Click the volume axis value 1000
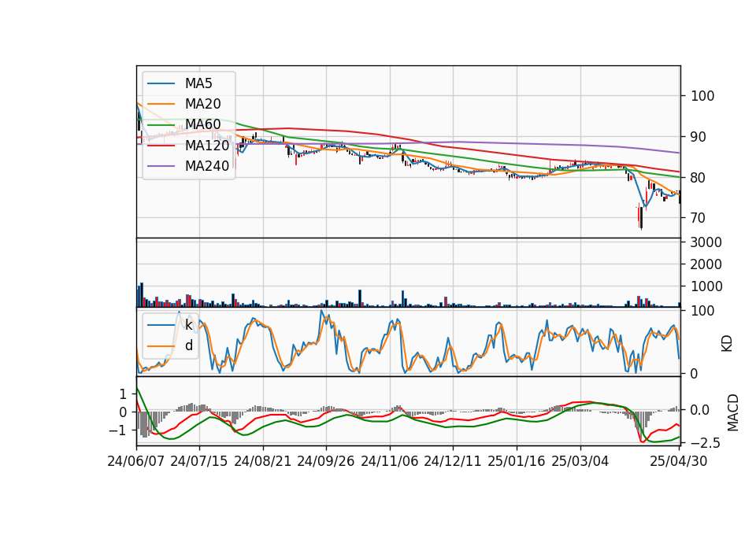 (x=706, y=286)
